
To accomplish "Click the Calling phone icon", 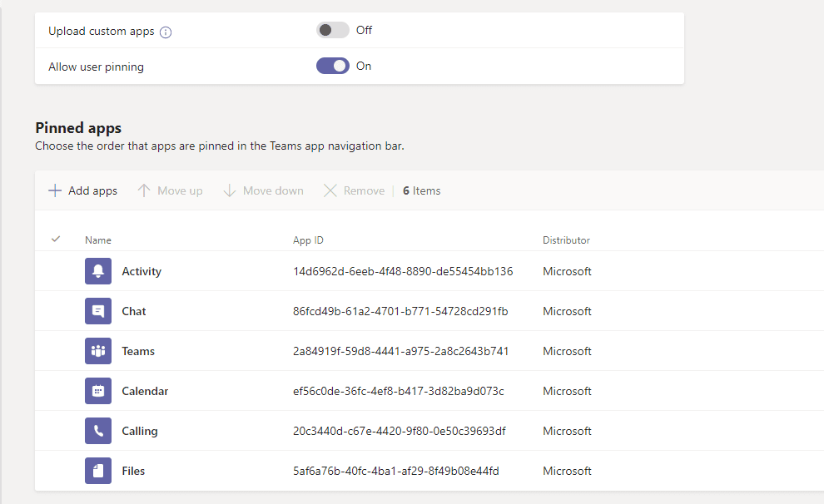I will point(98,431).
